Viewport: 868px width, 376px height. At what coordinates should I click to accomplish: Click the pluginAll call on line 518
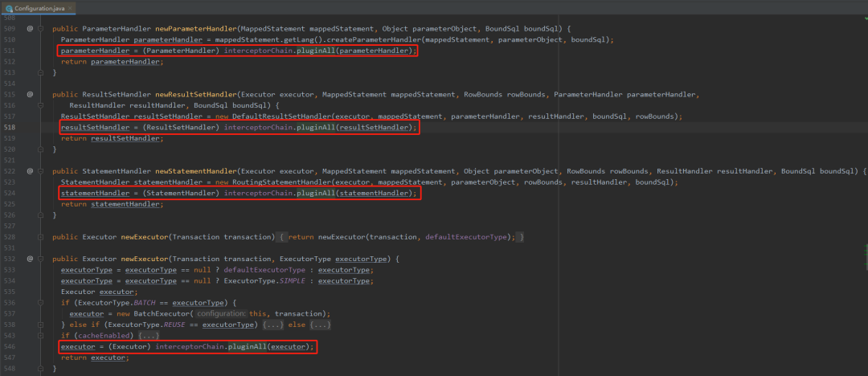315,128
